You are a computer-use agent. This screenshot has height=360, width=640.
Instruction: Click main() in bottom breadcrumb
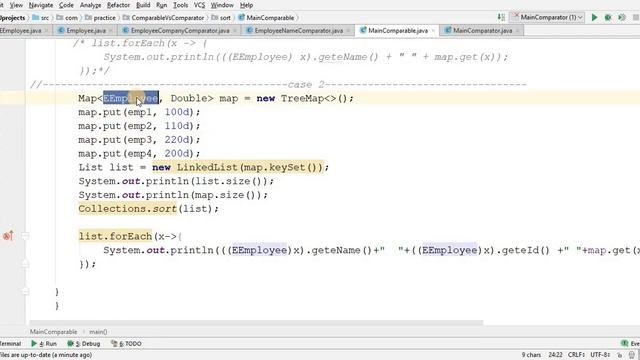coord(98,332)
